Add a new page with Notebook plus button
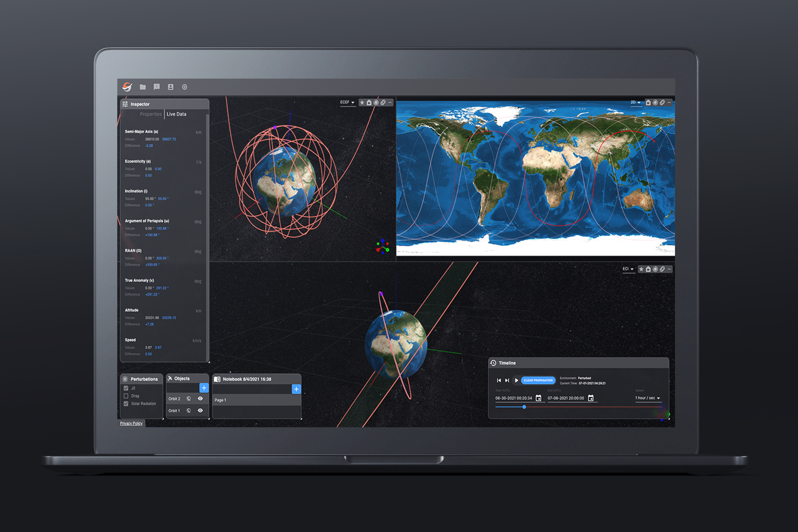Image resolution: width=798 pixels, height=532 pixels. coord(296,389)
